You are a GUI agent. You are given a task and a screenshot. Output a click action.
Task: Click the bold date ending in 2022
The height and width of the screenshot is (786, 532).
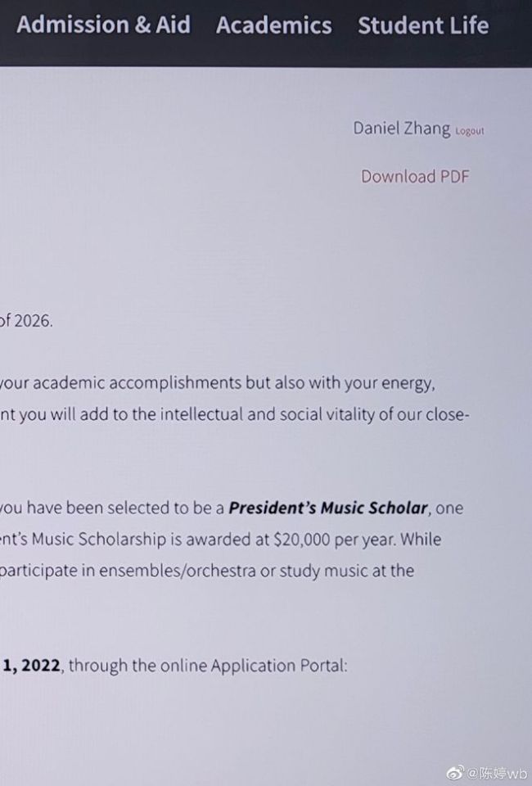(31, 666)
